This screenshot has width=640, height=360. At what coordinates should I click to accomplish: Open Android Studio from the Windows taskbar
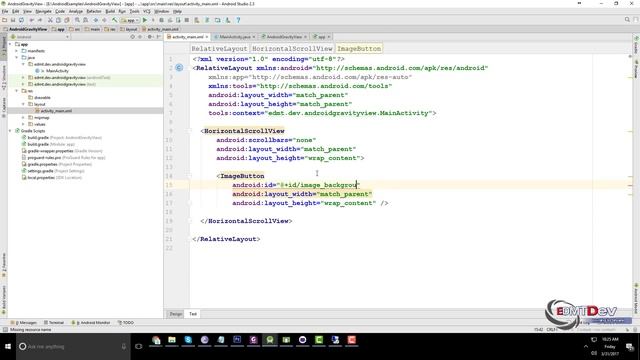pyautogui.click(x=270, y=340)
